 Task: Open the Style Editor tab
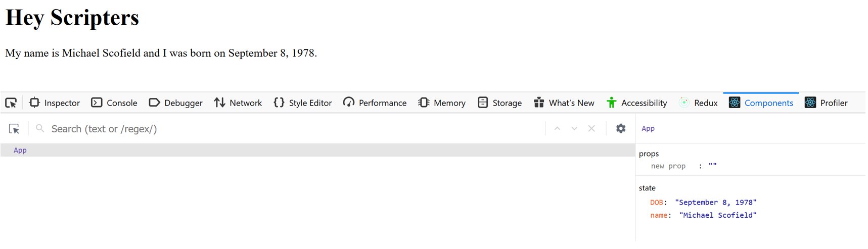coord(302,103)
